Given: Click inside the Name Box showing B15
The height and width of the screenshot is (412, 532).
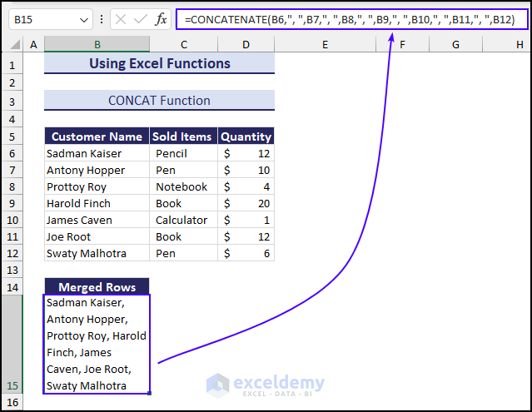Looking at the screenshot, I should (42, 19).
